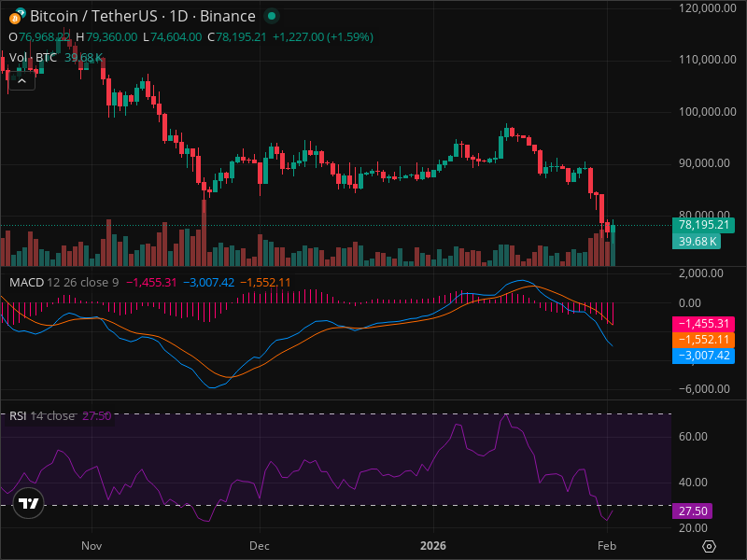Click the C 78,195.21 close value in the header
The image size is (747, 560).
(x=237, y=37)
